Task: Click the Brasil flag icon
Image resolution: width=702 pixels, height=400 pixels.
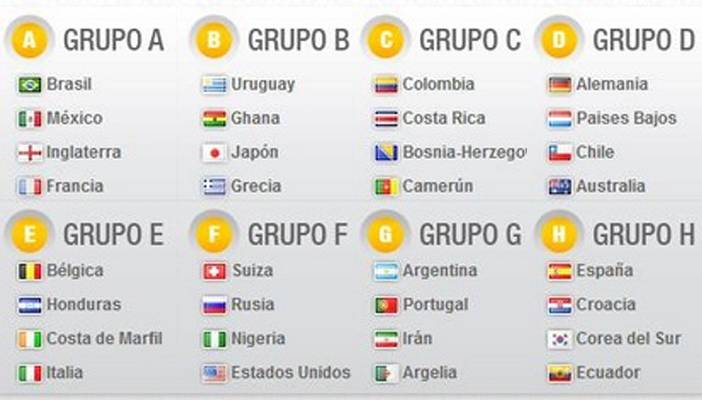Action: (x=30, y=85)
